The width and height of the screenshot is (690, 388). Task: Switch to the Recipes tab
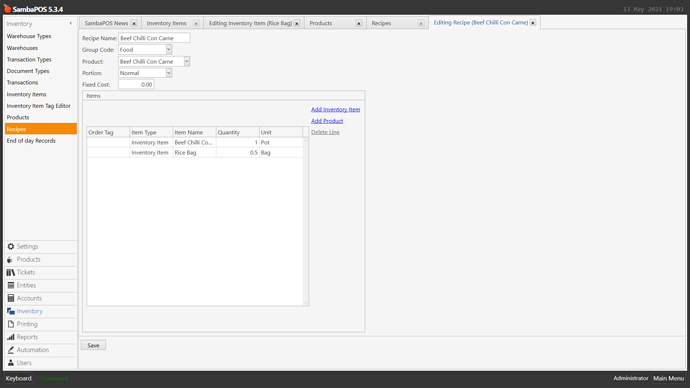(x=381, y=23)
